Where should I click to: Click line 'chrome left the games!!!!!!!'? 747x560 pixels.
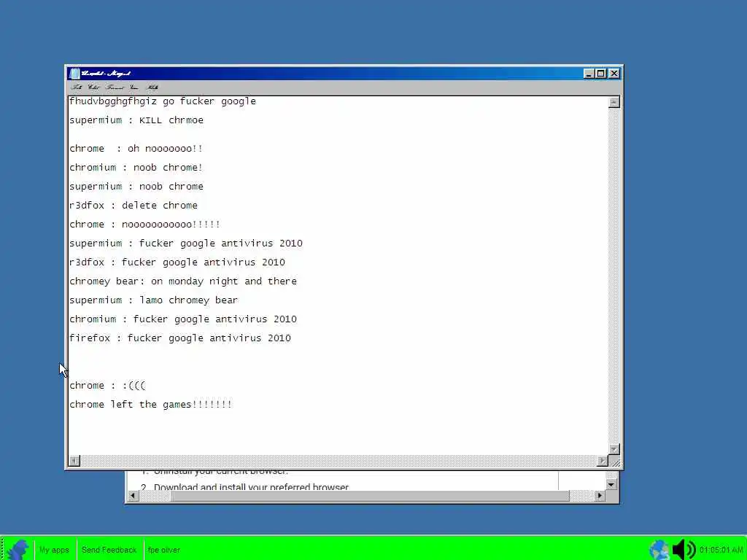(150, 405)
